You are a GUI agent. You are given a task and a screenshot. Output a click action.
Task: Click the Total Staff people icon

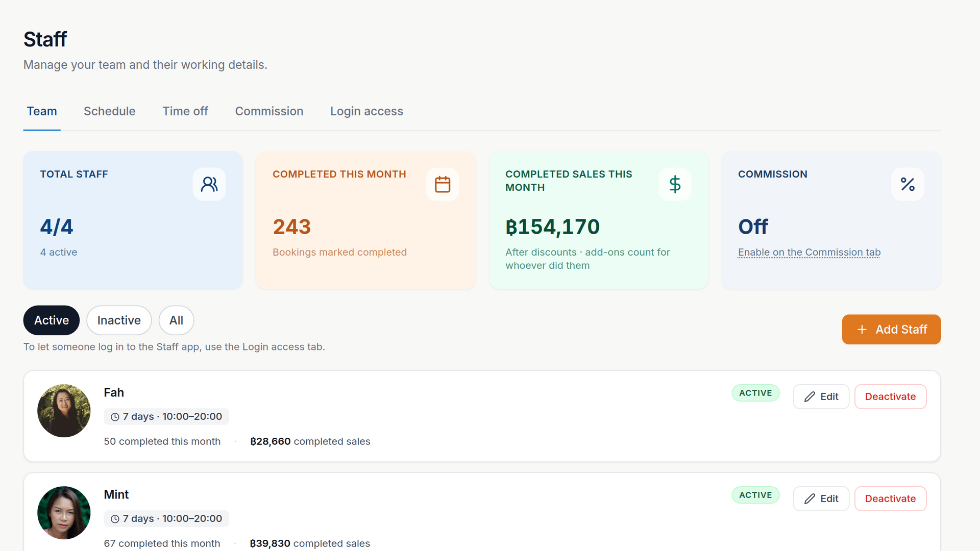coord(209,184)
